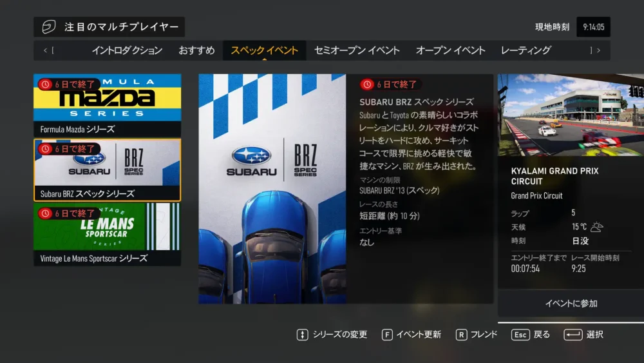644x363 pixels.
Task: Click the エントリー基準 なし value
Action: (x=367, y=242)
